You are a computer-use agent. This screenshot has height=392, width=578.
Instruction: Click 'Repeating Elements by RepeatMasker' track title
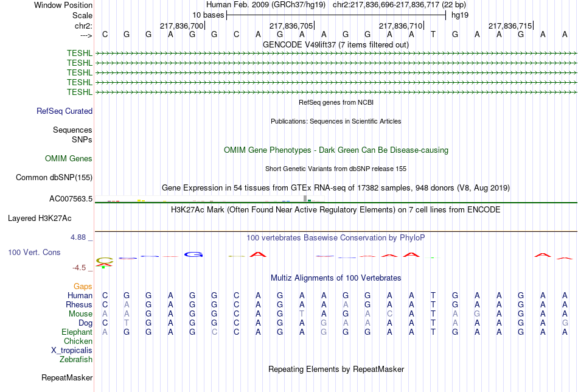pos(336,369)
